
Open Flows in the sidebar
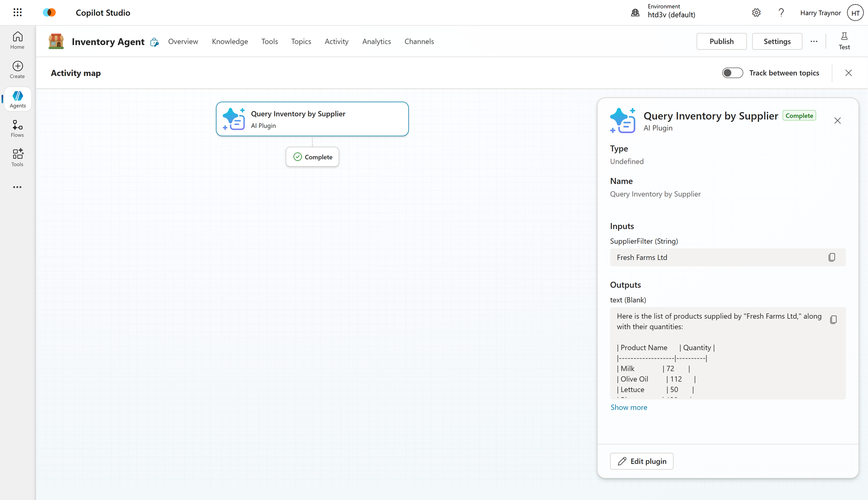[x=17, y=128]
